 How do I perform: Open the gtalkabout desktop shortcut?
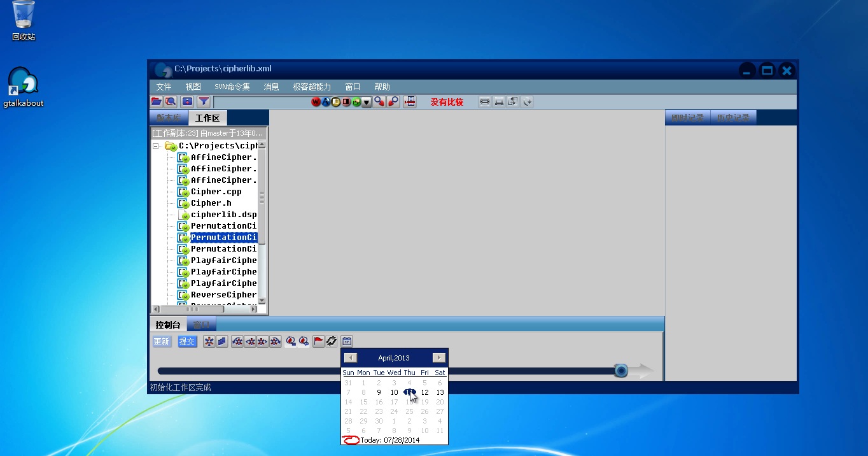click(24, 87)
